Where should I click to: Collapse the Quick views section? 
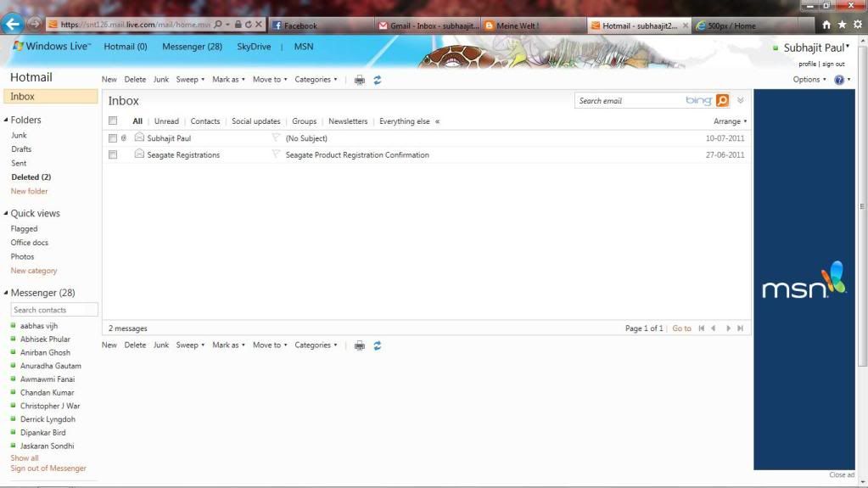pyautogui.click(x=6, y=214)
